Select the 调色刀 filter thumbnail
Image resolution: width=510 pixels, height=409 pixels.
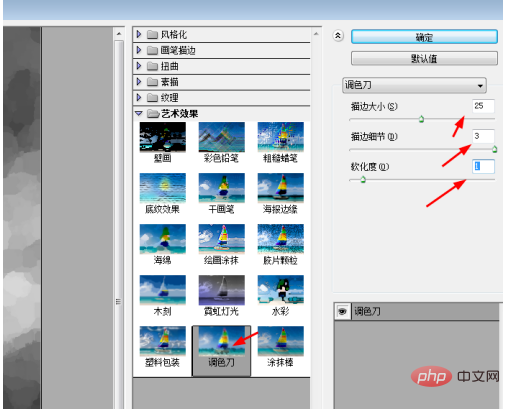point(222,341)
